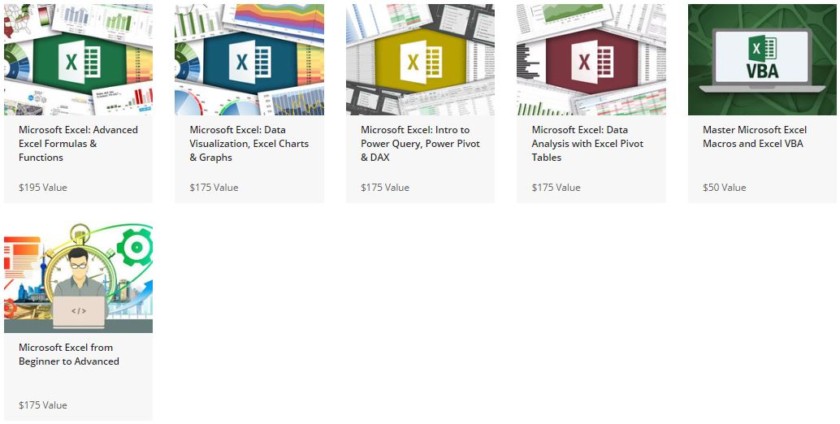Click green gear icon in Beginner to Advanced image

coord(134,246)
